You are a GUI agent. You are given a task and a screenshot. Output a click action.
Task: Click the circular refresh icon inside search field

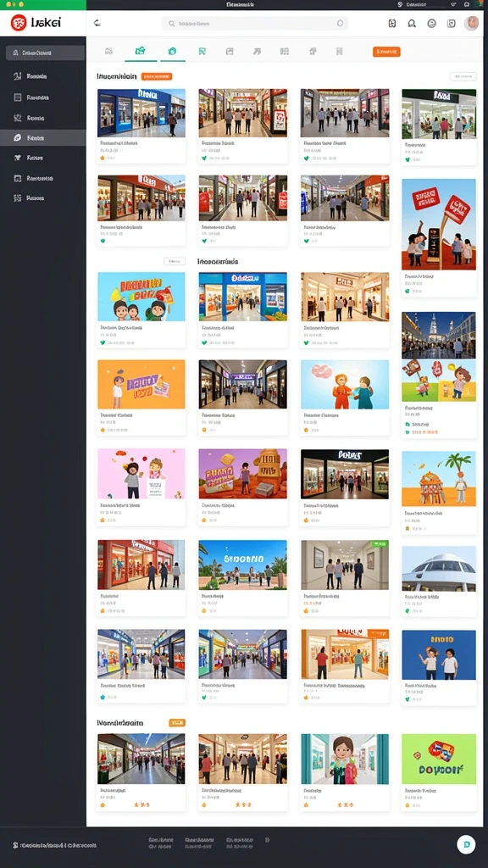341,23
